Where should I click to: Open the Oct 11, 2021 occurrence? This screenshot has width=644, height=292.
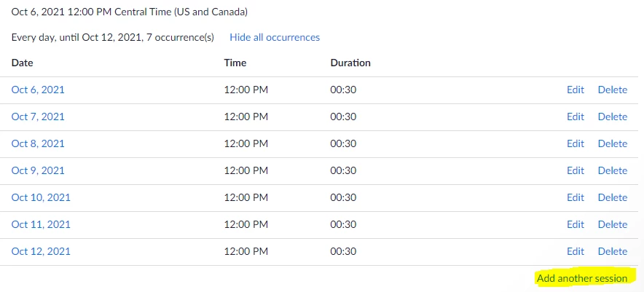(x=41, y=224)
